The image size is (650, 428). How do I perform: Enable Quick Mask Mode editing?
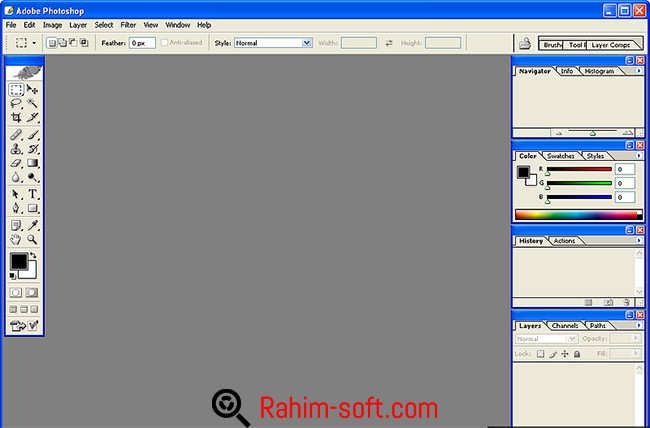[32, 293]
